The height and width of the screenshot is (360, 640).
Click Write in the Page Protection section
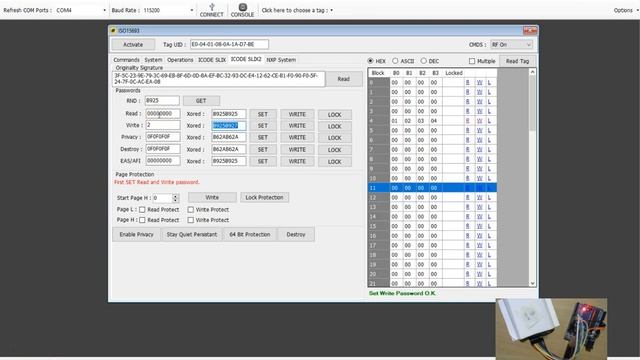pos(212,198)
